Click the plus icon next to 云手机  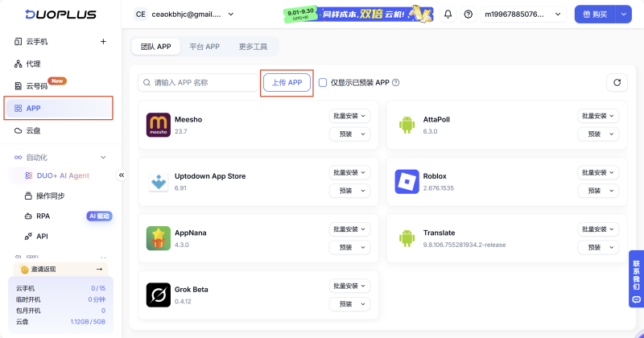tap(103, 42)
